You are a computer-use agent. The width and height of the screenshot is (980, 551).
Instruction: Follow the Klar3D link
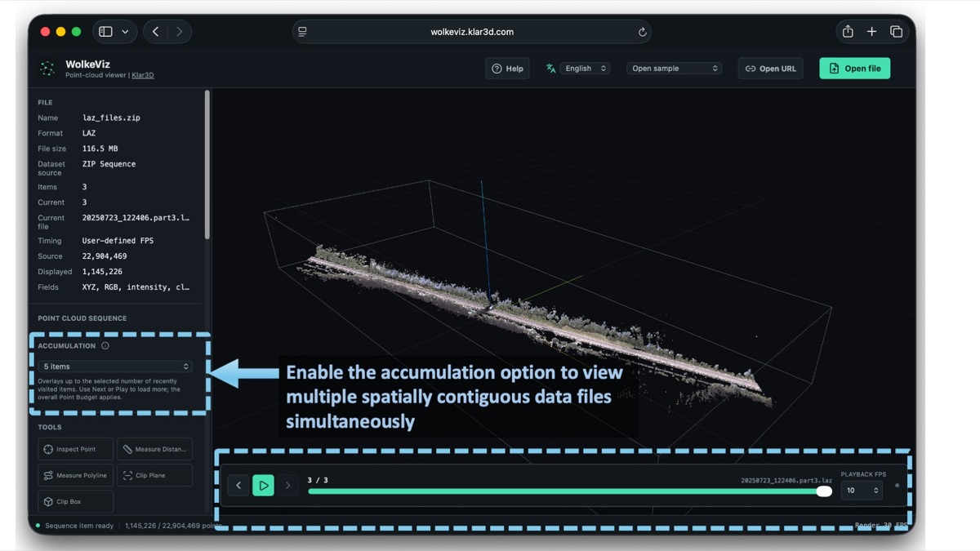point(143,75)
